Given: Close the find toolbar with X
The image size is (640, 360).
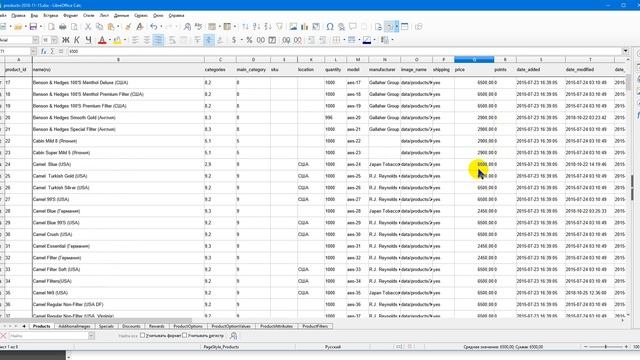Looking at the screenshot, I should tap(3, 336).
